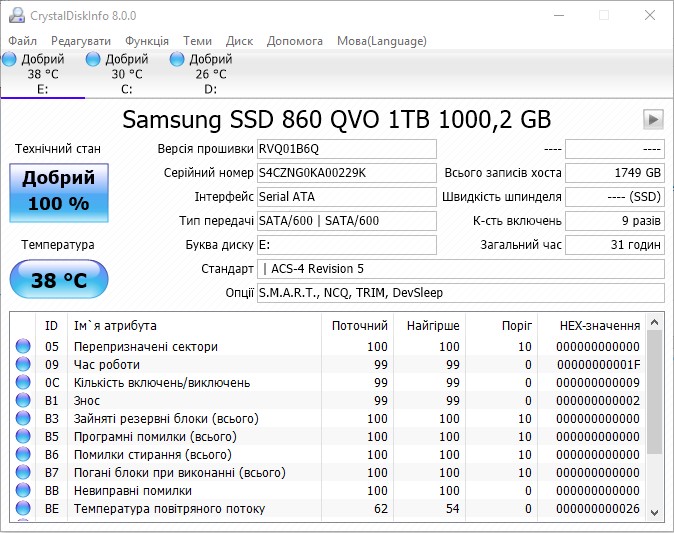The image size is (674, 533).
Task: Select the Погані блоки при виконанні row
Action: click(328, 473)
